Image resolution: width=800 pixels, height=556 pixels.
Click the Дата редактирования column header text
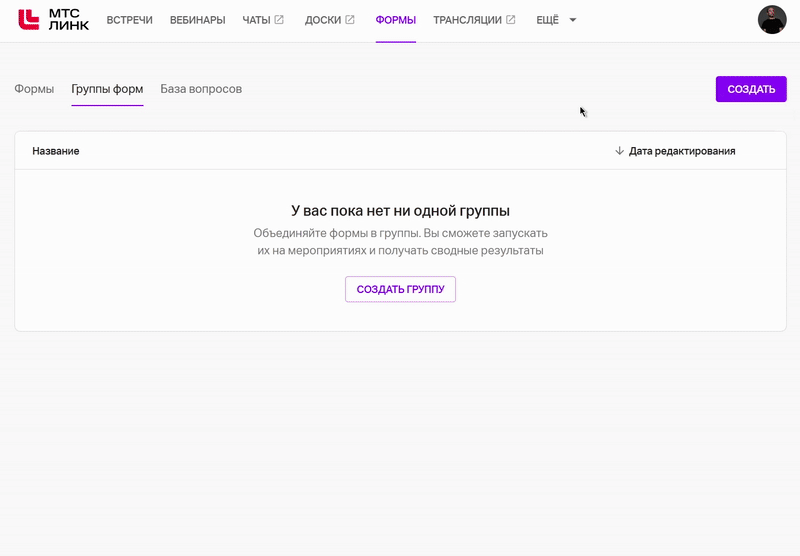pos(682,151)
